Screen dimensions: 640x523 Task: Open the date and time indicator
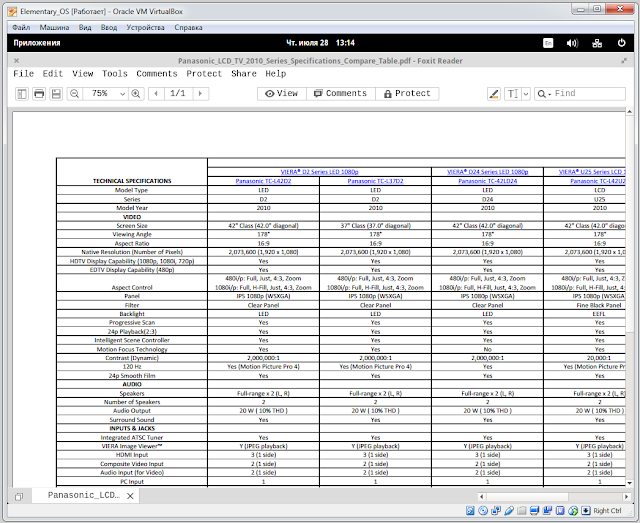[x=320, y=43]
